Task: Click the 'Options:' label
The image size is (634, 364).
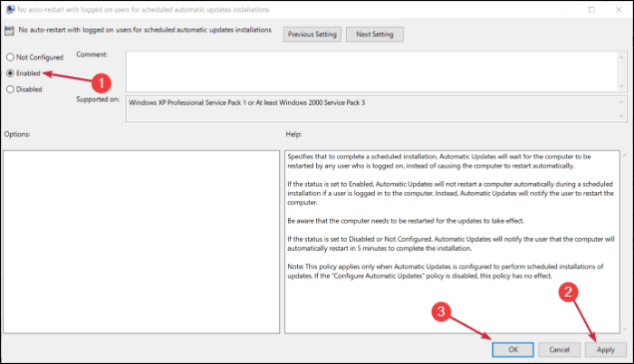Action: point(17,134)
